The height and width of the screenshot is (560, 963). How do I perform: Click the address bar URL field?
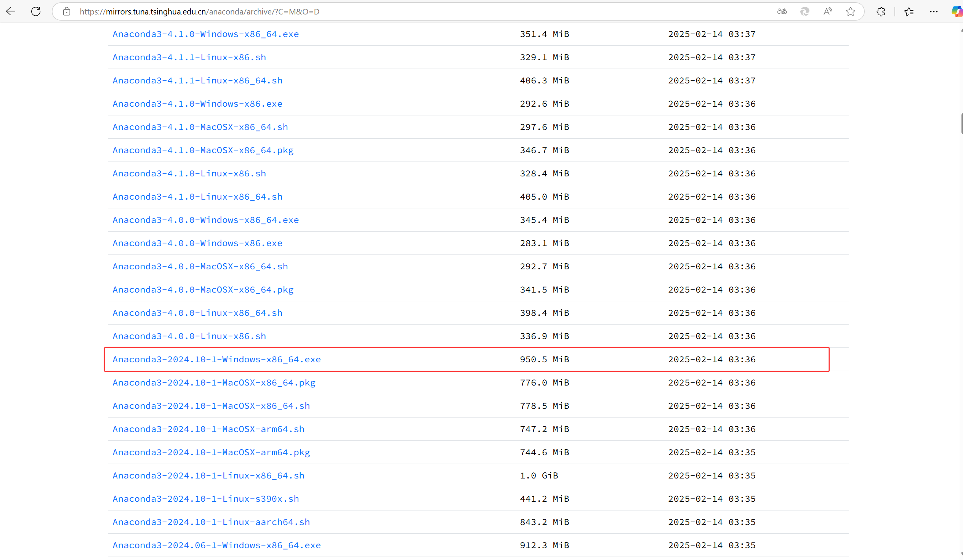(382, 11)
